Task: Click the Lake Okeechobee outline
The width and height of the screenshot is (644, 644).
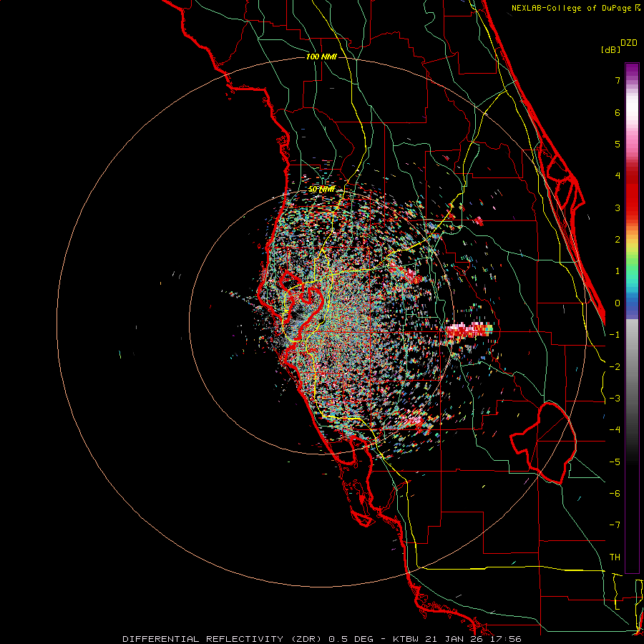Action: click(543, 443)
